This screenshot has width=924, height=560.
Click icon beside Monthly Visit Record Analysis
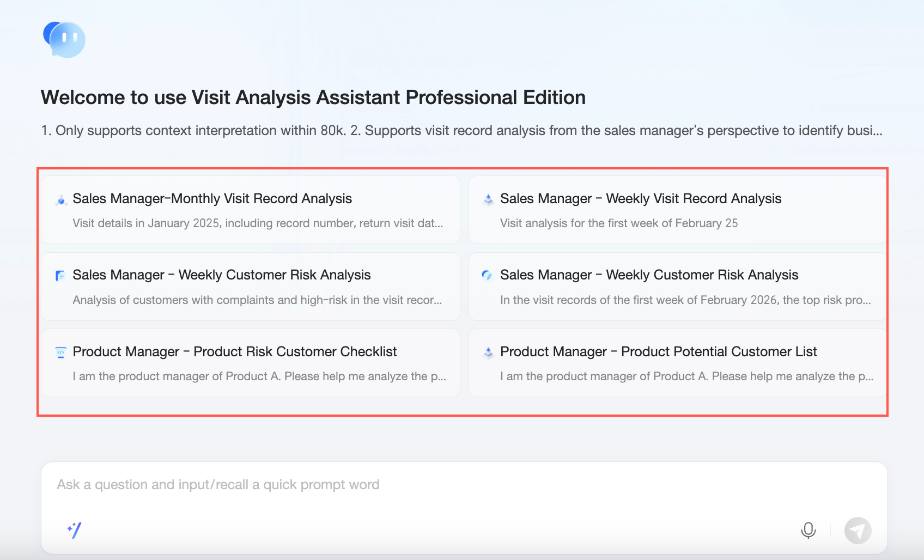pyautogui.click(x=61, y=200)
